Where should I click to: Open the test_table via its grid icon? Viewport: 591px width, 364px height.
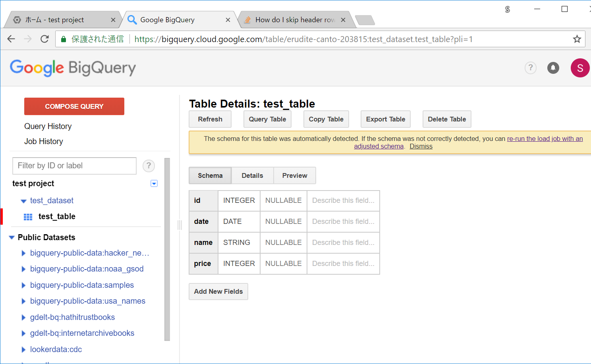tap(27, 216)
